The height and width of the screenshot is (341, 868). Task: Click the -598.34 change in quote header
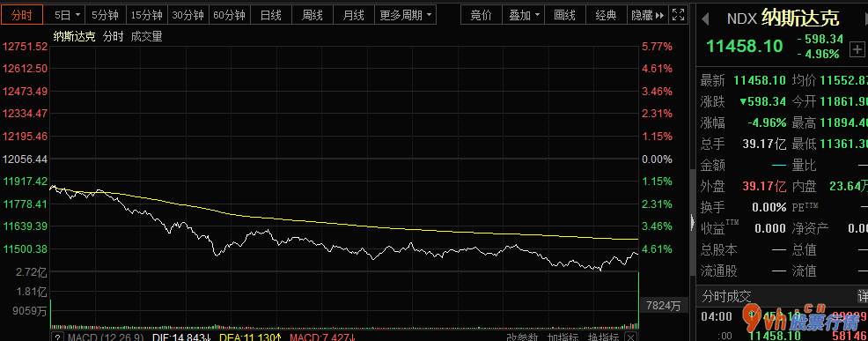[x=820, y=39]
